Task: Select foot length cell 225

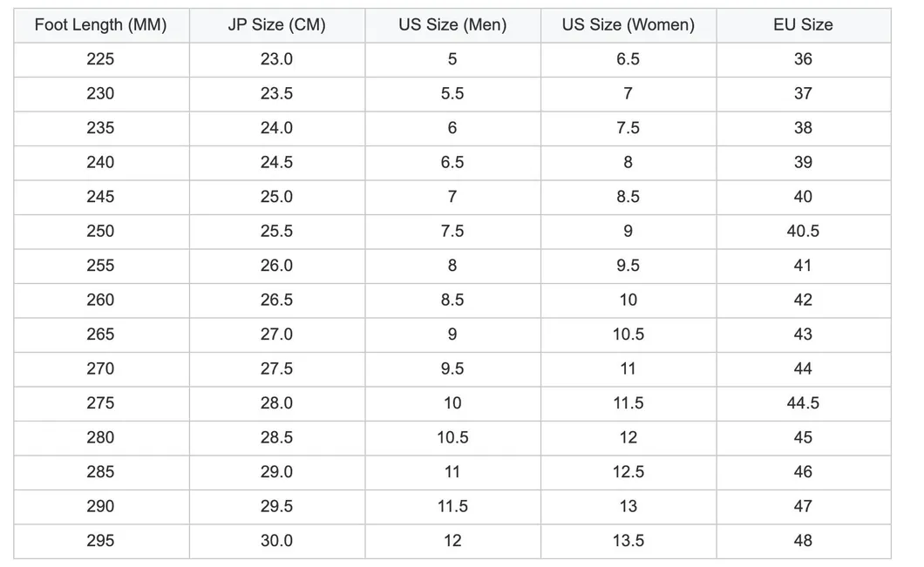Action: coord(101,59)
